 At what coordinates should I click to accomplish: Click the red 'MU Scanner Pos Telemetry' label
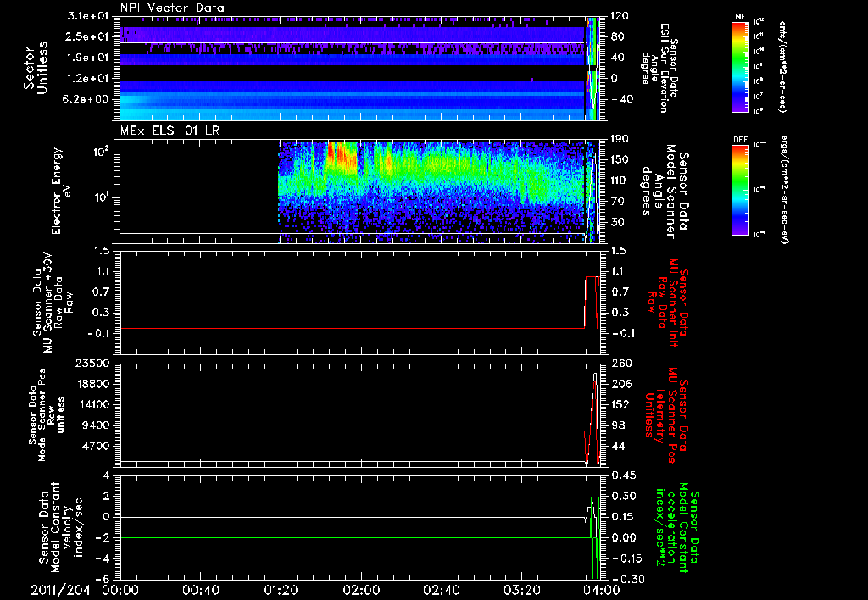tap(666, 415)
